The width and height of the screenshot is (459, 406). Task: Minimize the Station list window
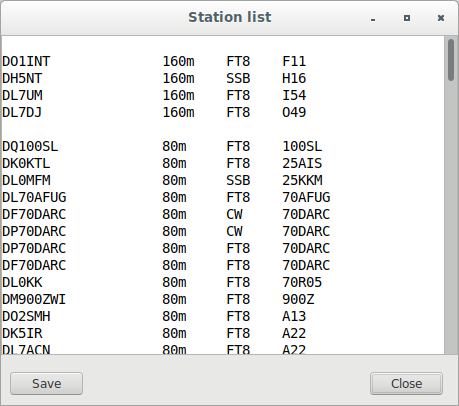(x=373, y=18)
